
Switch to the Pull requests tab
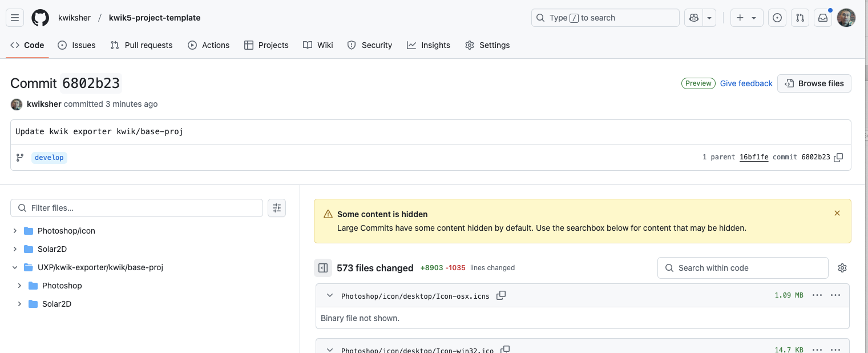[x=142, y=45]
